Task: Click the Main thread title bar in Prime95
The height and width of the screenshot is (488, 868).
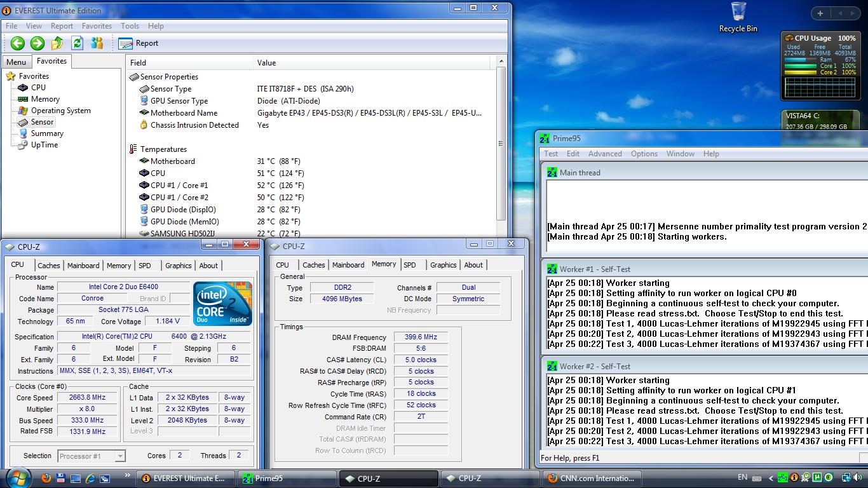Action: (x=704, y=173)
